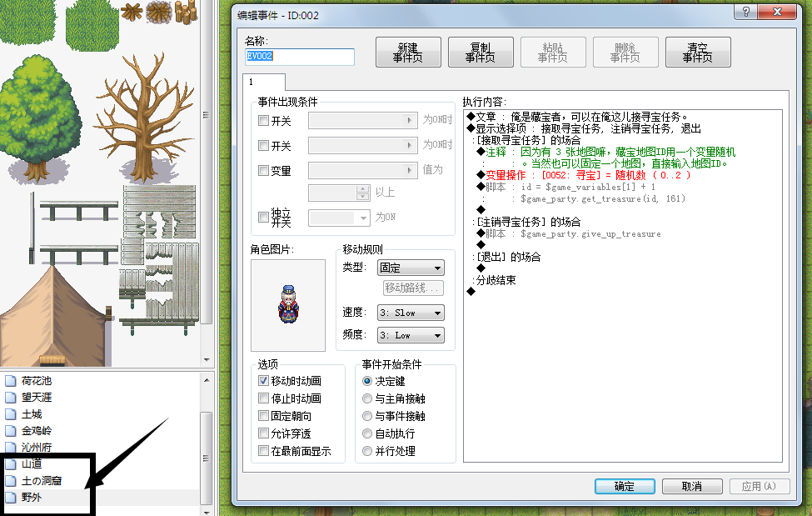Open the 类型 movement type dropdown
Viewport: 812px width, 516px height.
(x=411, y=268)
